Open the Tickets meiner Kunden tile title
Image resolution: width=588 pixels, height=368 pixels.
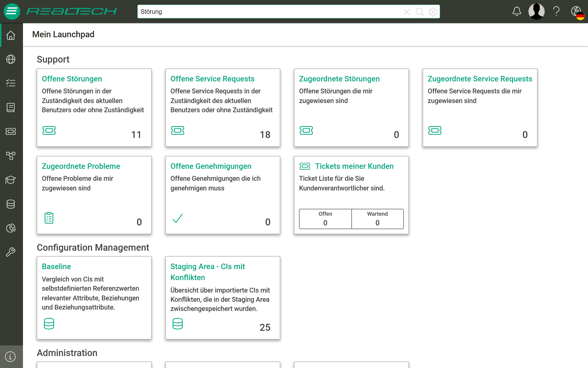coord(354,166)
